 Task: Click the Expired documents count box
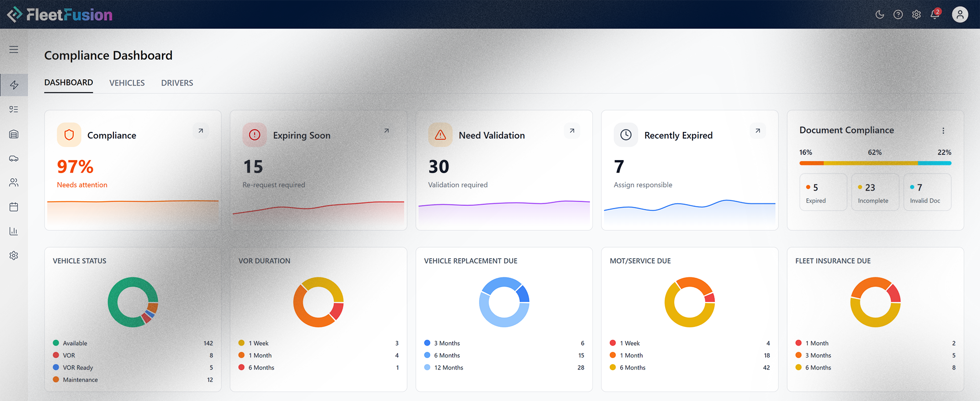823,192
